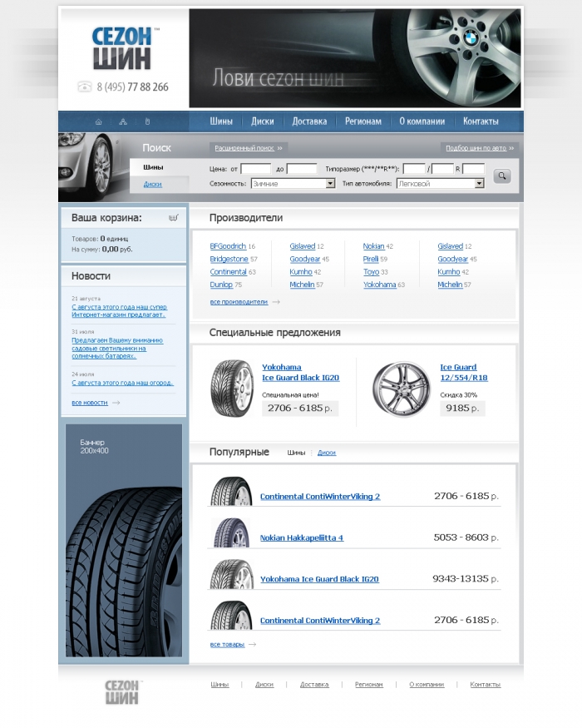The image size is (582, 728).
Task: Open все новости link
Action: coord(90,403)
